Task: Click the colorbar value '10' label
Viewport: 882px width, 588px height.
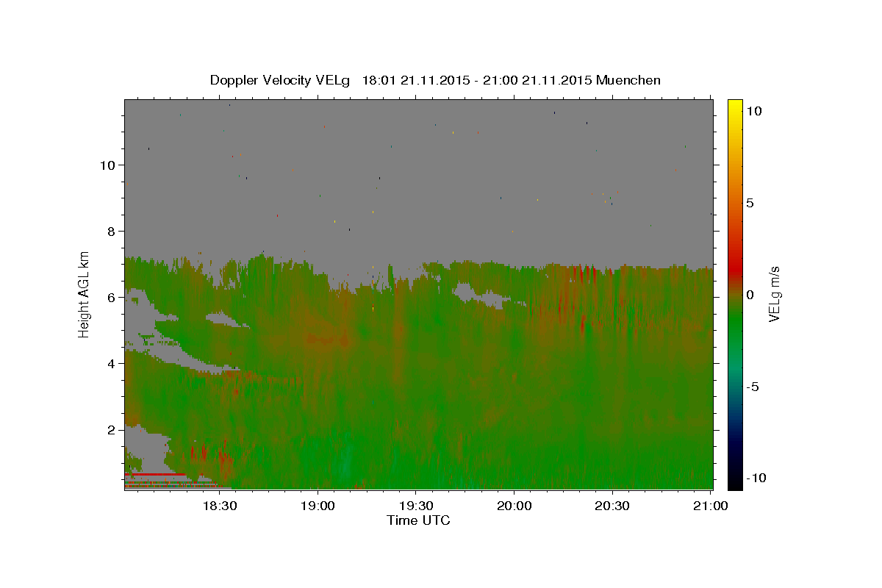Action: (753, 111)
